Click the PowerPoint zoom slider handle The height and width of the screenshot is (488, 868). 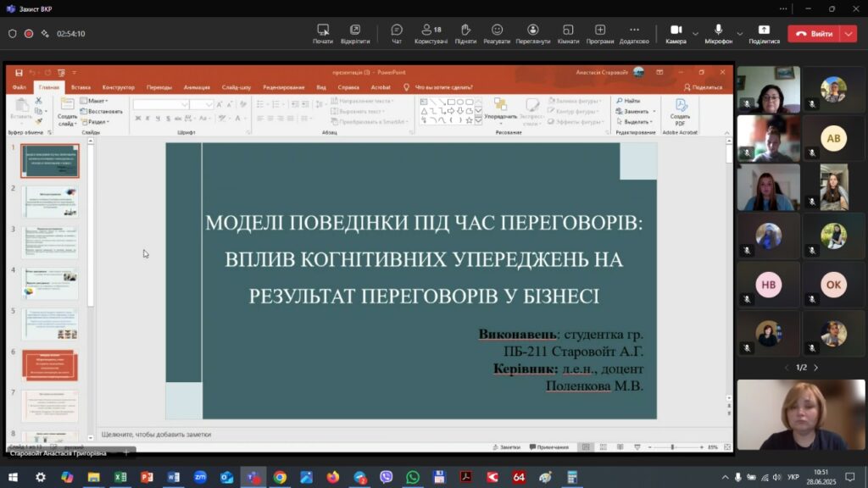672,447
